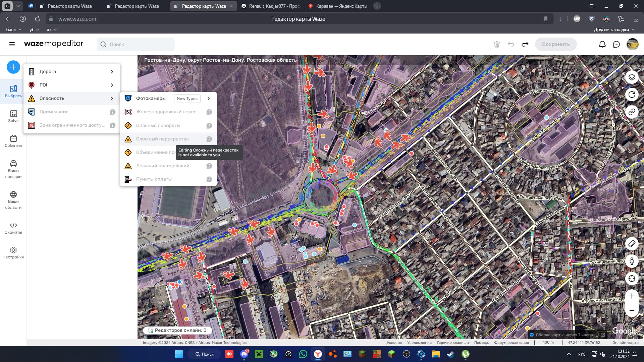Open notifications bell icon
The image size is (644, 362).
point(602,44)
